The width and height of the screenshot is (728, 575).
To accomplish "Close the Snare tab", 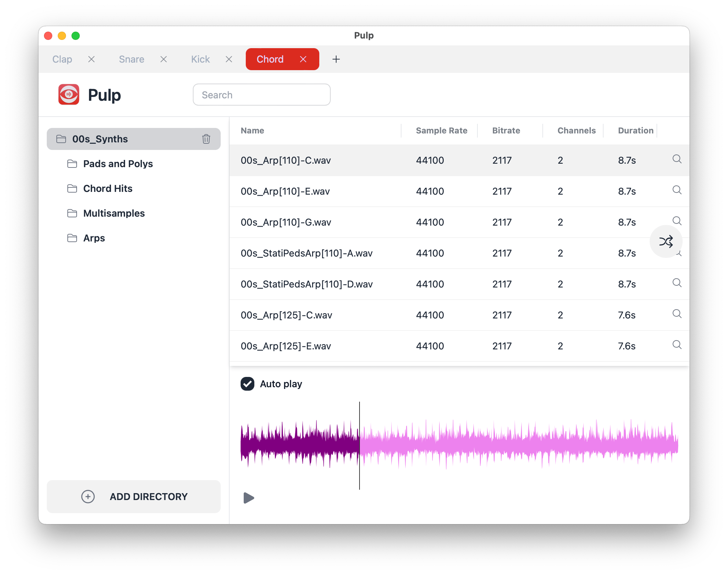I will [164, 59].
